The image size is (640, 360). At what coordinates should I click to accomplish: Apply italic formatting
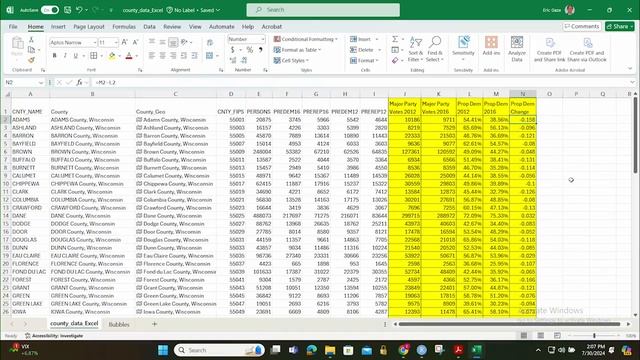pyautogui.click(x=65, y=56)
